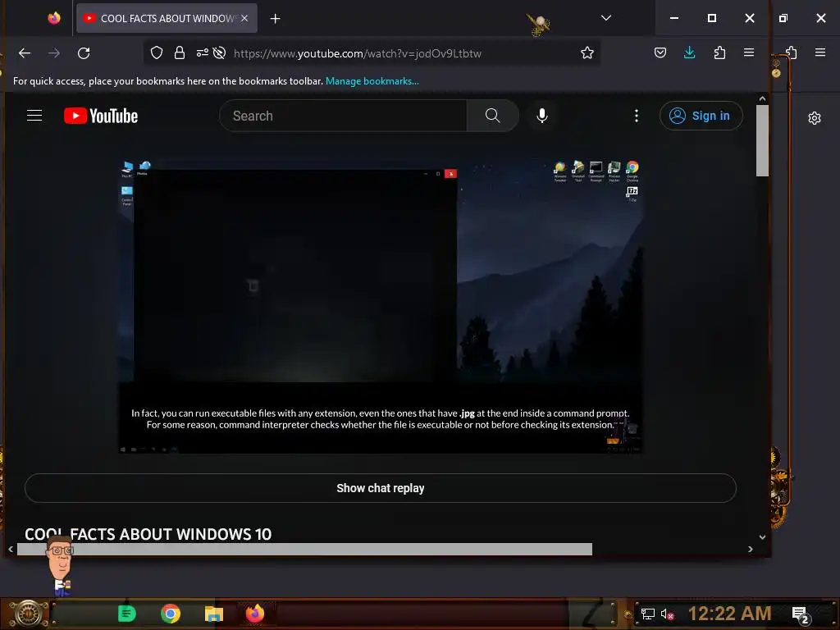This screenshot has width=840, height=630.
Task: Unmute the volume icon in system tray
Action: [666, 614]
